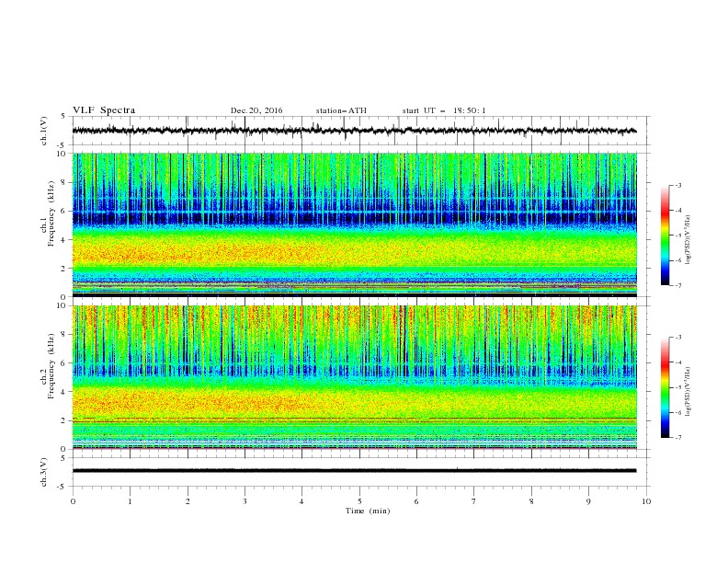Viewport: 728px width, 563px height.
Task: Click the ch.2 "Frequency (kHz)" axis label
Action: click(51, 366)
